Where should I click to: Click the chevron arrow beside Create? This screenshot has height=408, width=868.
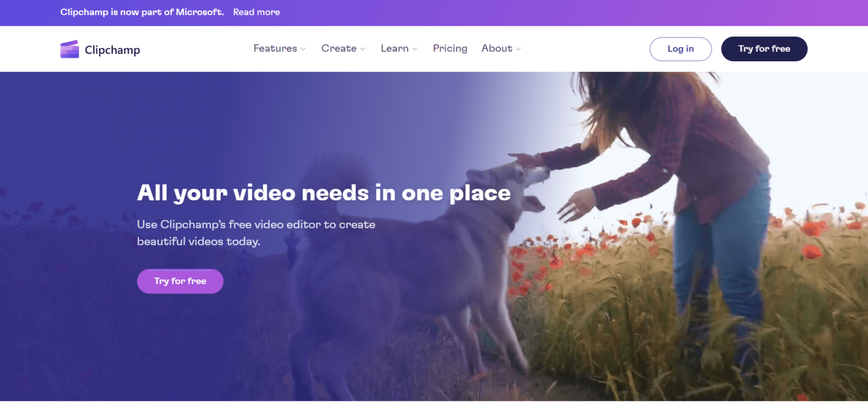(x=363, y=49)
